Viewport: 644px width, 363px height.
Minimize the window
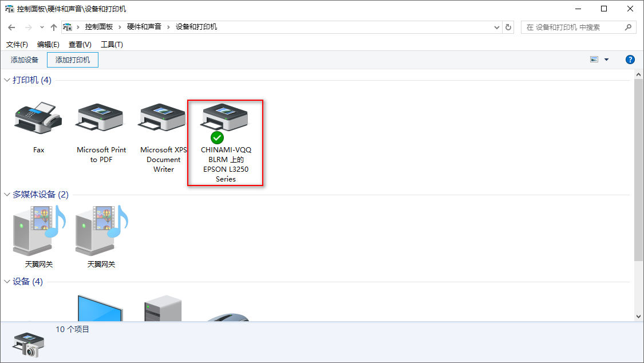(x=578, y=9)
